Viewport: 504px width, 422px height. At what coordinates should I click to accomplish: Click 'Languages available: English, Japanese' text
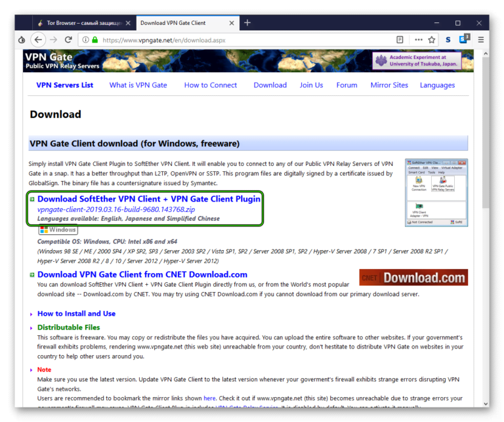pos(129,219)
